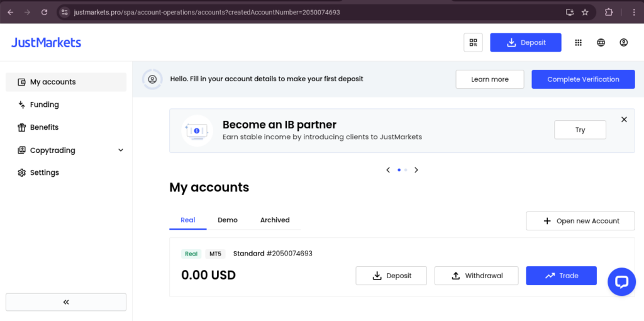Open My accounts in sidebar
644x321 pixels.
click(66, 82)
